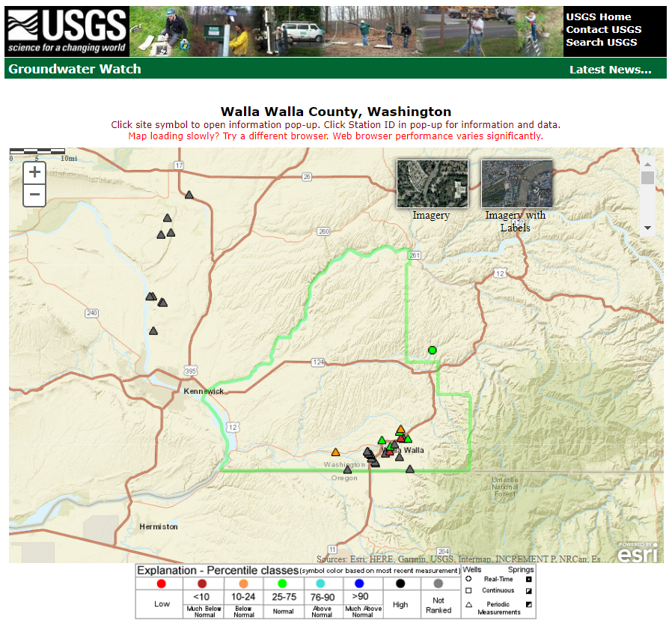The image size is (672, 629).
Task: Click Periodic Measurements triangle symbol in legend
Action: coord(468,604)
